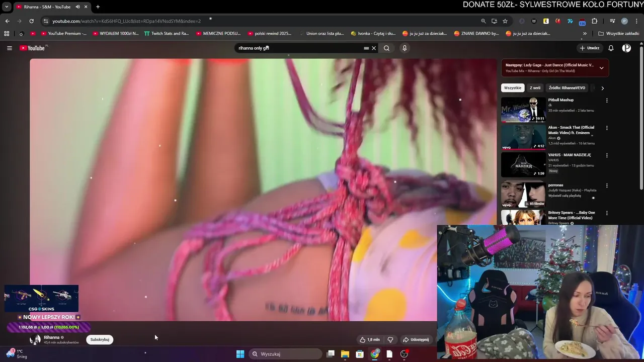Like the video with 1,8 mln thumbs up

(x=369, y=340)
